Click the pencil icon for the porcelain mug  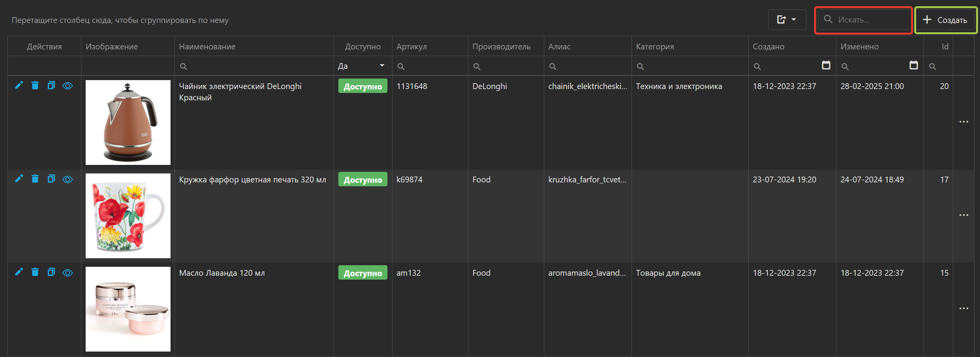pos(19,178)
